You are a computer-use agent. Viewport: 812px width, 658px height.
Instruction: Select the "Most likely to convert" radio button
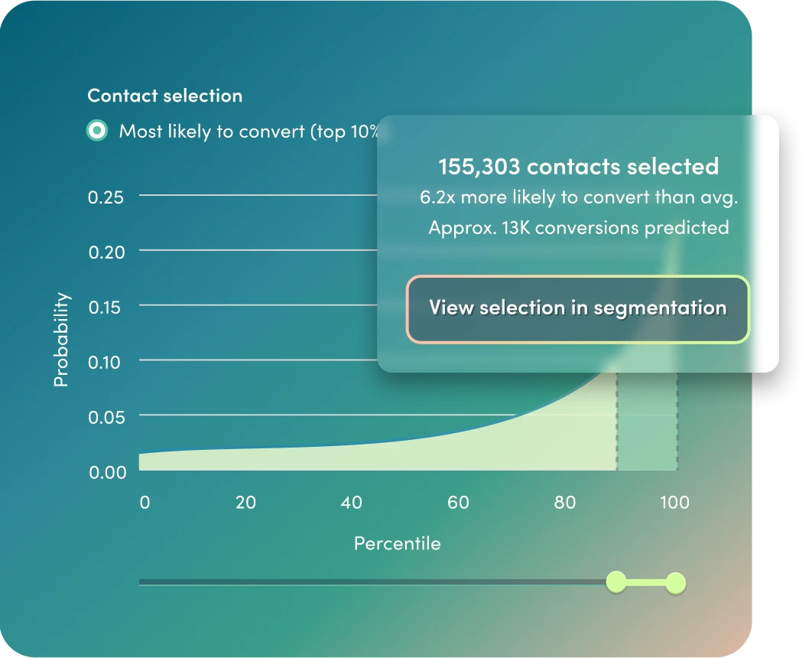click(x=97, y=131)
